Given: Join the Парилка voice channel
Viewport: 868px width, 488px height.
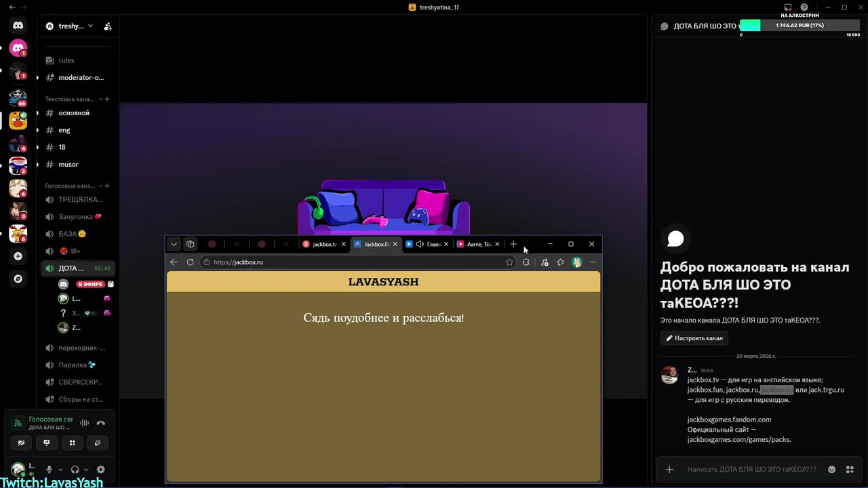Looking at the screenshot, I should click(x=78, y=365).
